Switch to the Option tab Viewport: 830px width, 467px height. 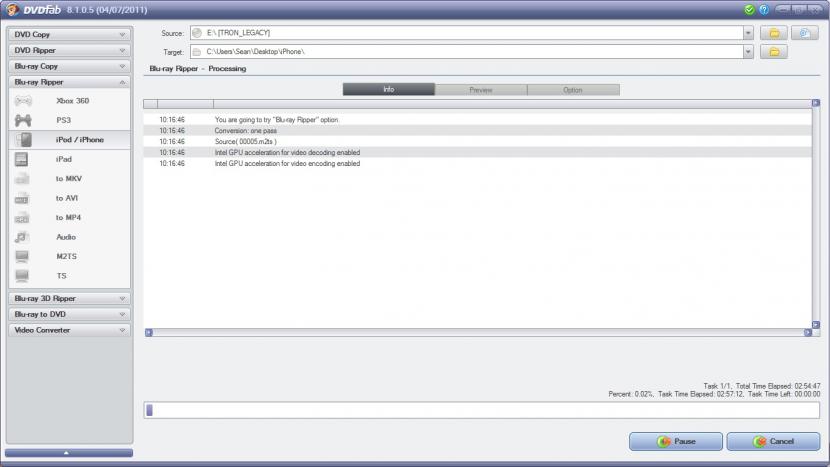573,90
